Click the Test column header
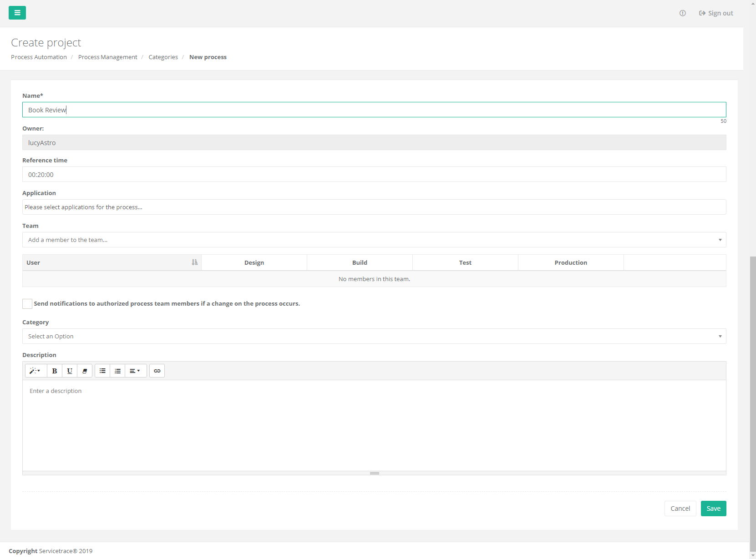 tap(465, 262)
